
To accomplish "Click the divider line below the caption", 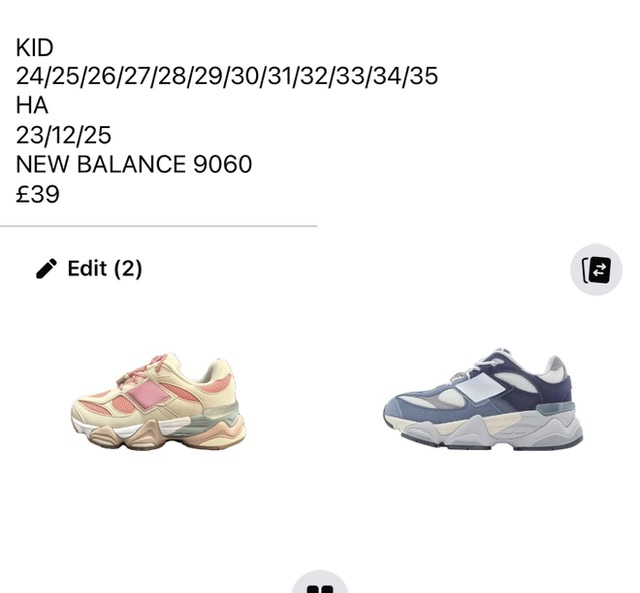I will (x=158, y=226).
